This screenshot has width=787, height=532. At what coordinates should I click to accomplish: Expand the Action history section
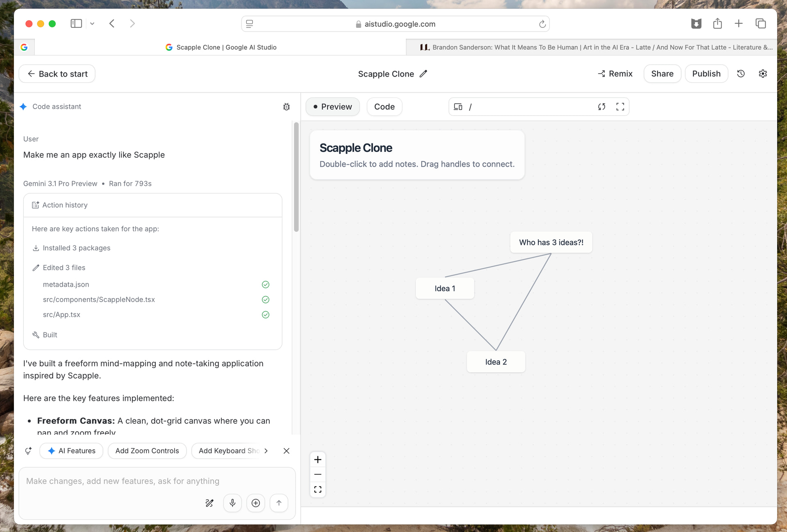coord(152,205)
